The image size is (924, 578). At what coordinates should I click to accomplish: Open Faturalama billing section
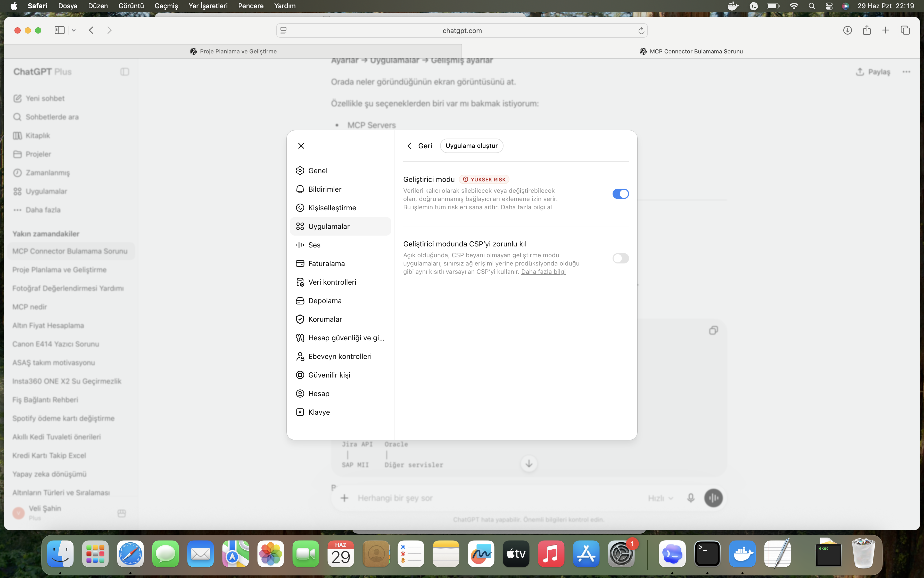tap(340, 263)
